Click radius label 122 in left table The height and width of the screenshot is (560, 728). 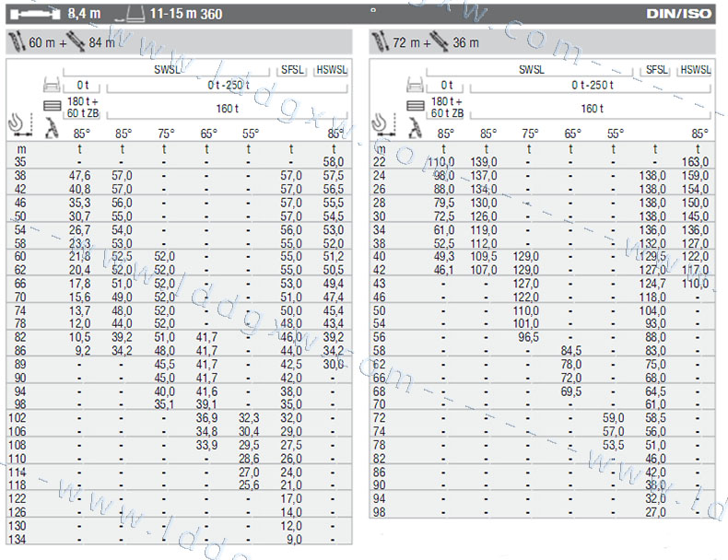(x=18, y=499)
